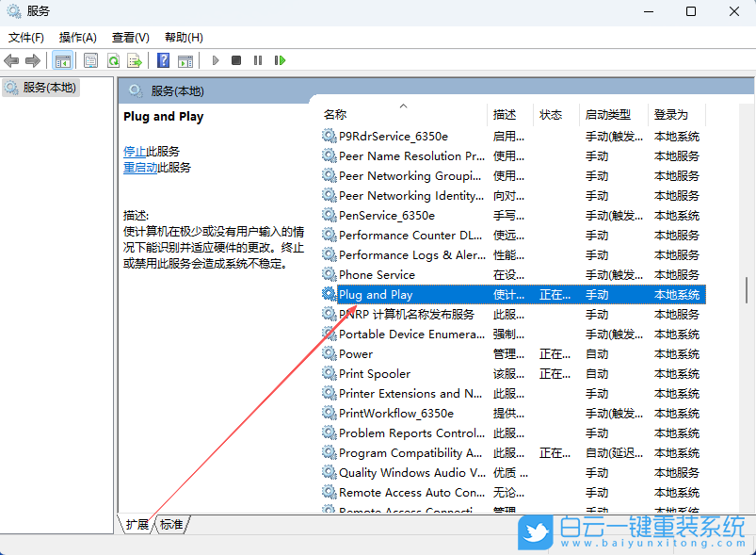Click the export list toolbar icon
The image size is (756, 555).
(x=135, y=60)
